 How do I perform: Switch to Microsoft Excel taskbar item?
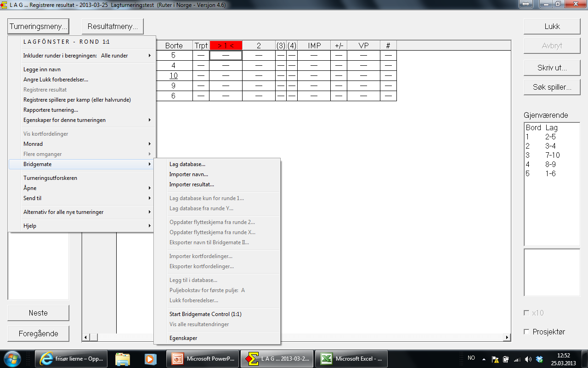tap(351, 359)
